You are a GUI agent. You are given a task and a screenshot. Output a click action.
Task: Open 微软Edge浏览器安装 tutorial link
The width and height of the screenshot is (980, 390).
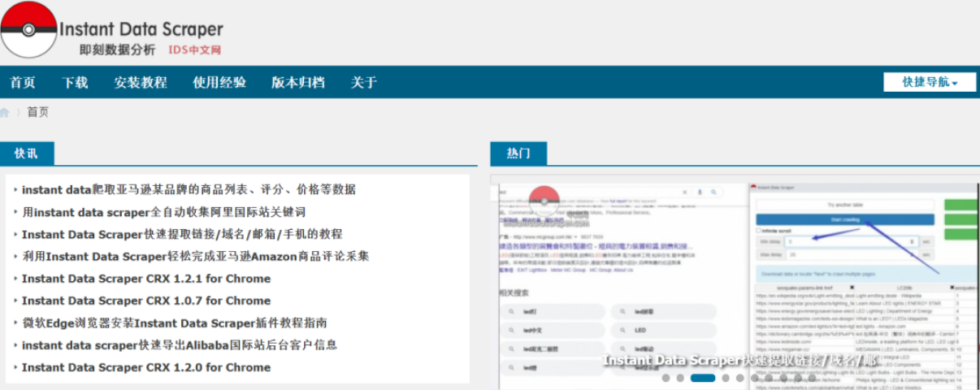[175, 323]
